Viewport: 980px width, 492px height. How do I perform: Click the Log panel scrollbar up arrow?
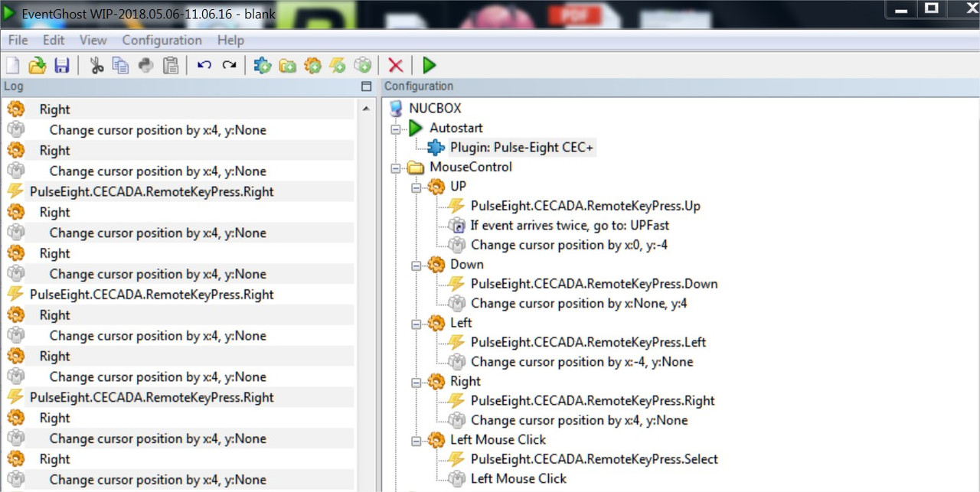point(366,109)
